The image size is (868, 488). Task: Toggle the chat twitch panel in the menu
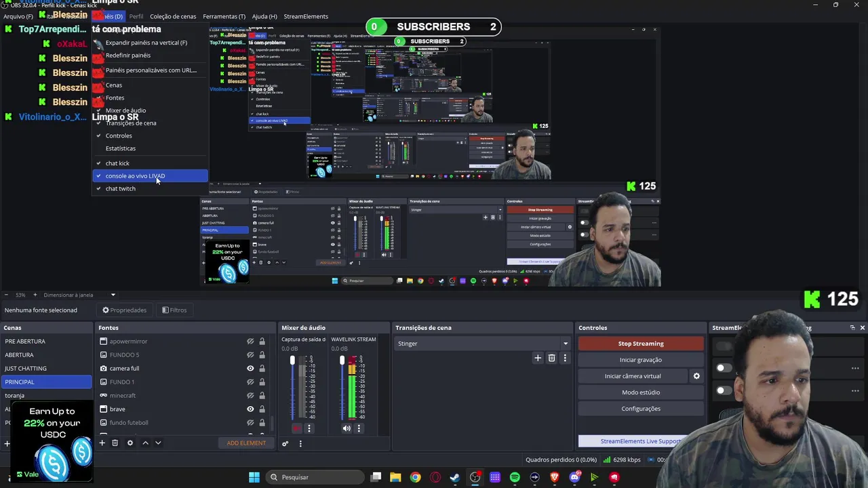point(150,188)
